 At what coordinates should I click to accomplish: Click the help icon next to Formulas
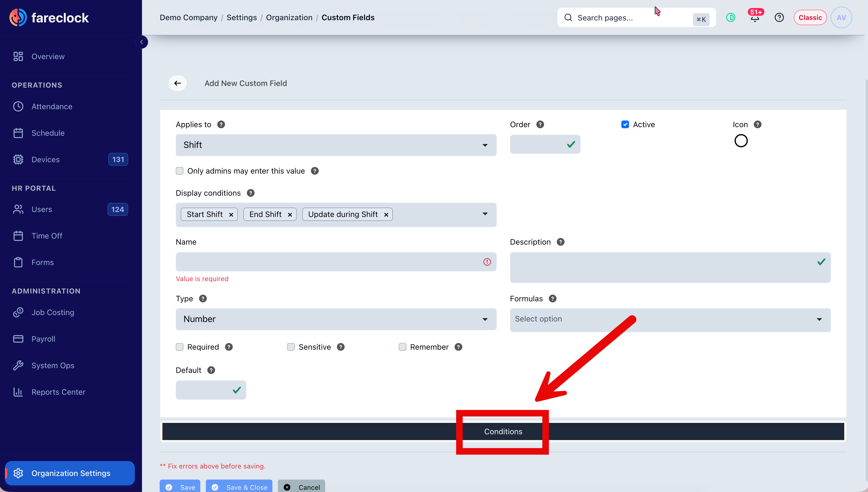(553, 299)
